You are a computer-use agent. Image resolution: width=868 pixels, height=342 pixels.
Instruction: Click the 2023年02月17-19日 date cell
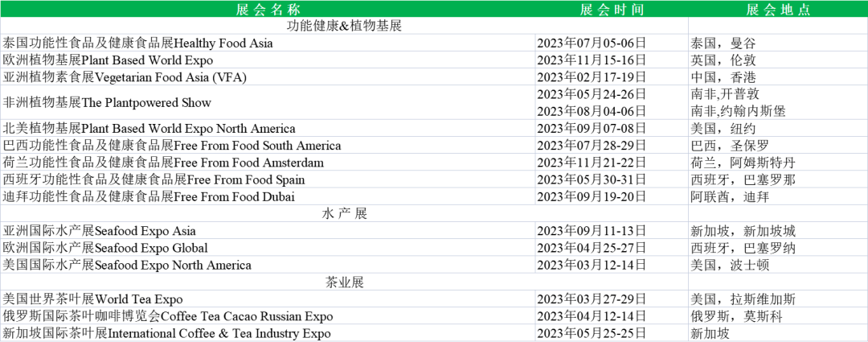pyautogui.click(x=612, y=77)
